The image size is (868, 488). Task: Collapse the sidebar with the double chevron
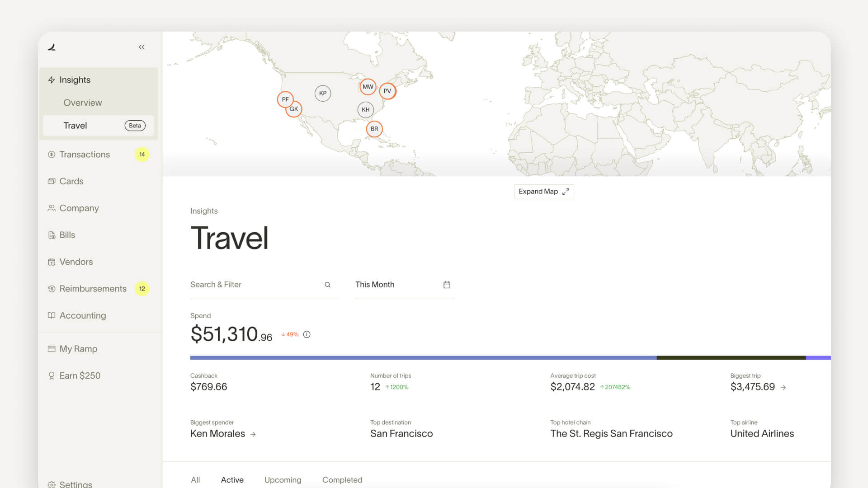pyautogui.click(x=141, y=47)
